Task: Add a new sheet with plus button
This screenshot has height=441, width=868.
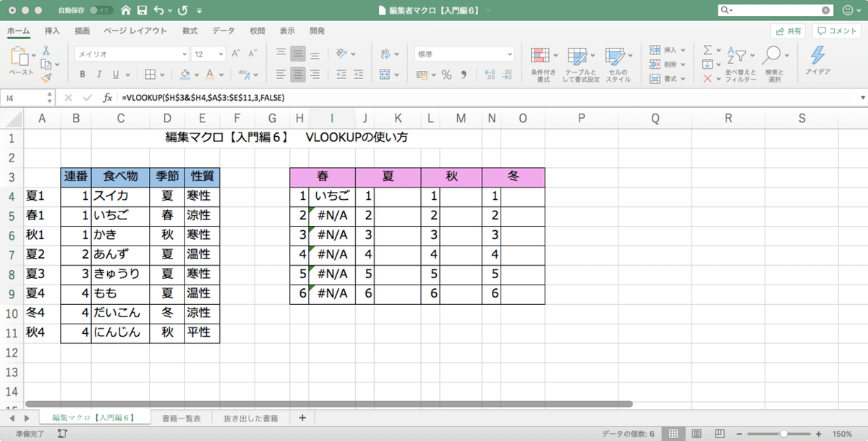Action: (302, 418)
